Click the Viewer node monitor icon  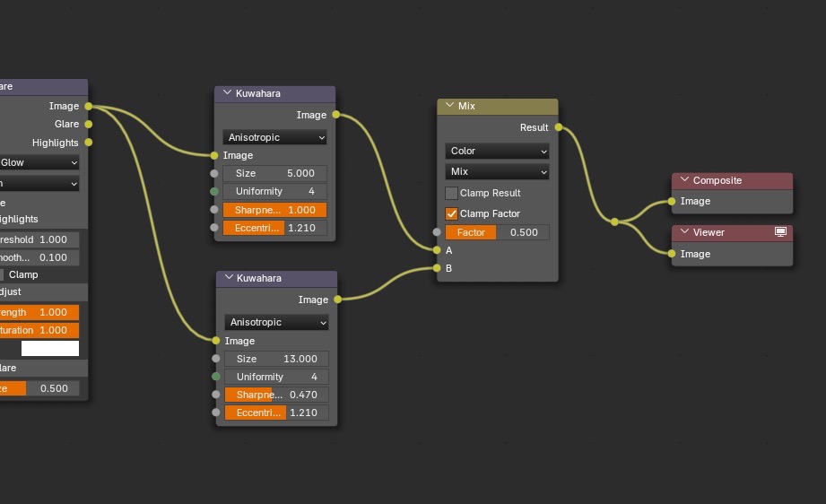pyautogui.click(x=780, y=231)
